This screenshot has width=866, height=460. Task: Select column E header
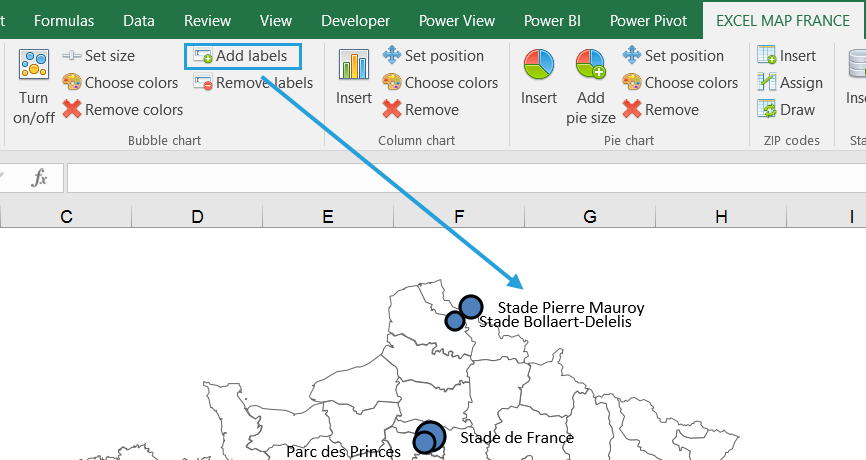click(x=328, y=216)
